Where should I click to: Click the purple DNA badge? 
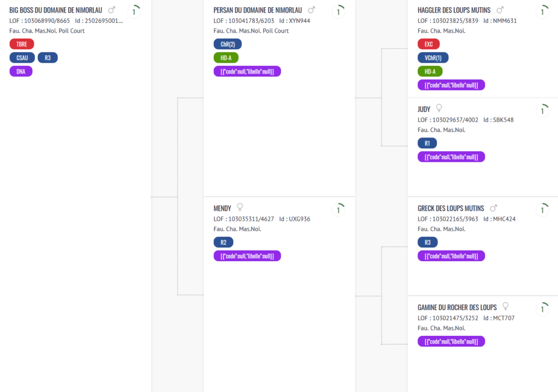tap(21, 71)
